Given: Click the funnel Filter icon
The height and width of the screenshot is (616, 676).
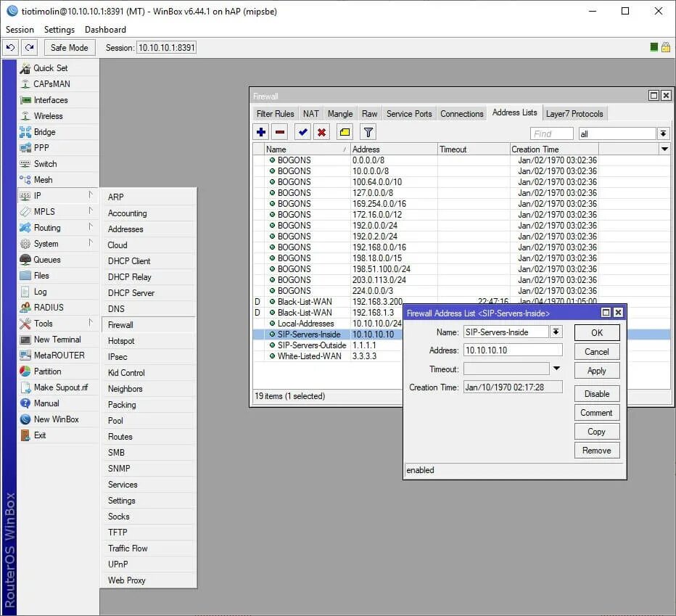Looking at the screenshot, I should (368, 132).
